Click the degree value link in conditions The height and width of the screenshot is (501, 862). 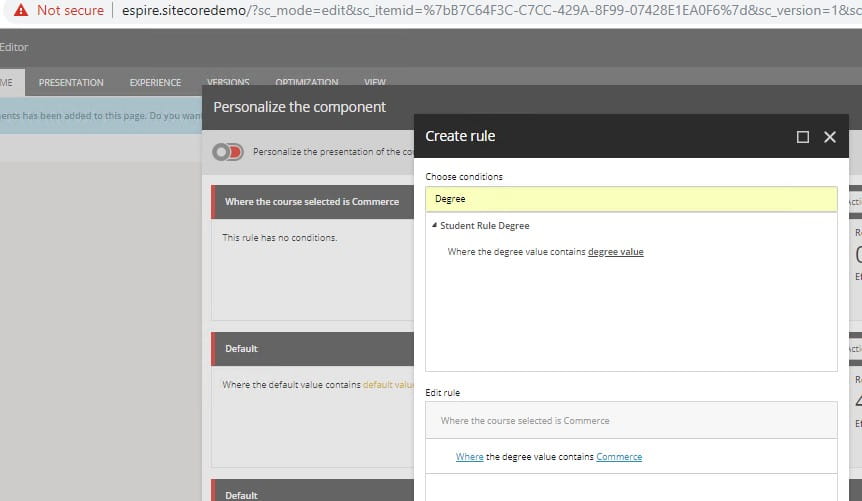click(616, 252)
